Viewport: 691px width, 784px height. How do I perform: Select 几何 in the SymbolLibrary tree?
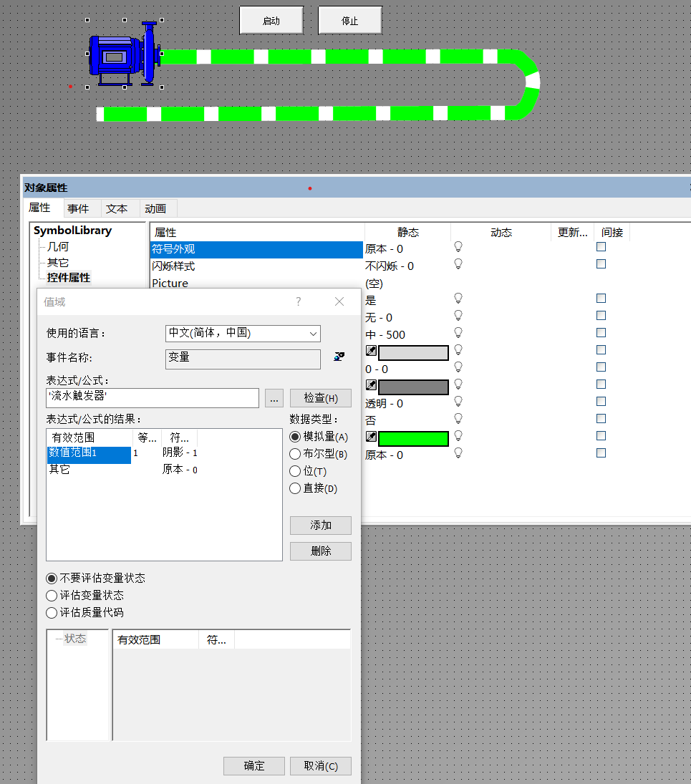pos(57,247)
